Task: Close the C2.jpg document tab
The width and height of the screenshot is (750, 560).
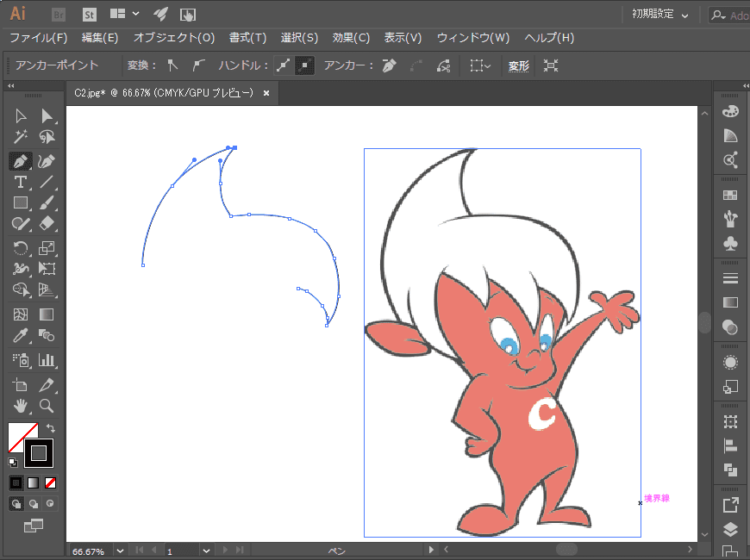Action: pyautogui.click(x=266, y=93)
